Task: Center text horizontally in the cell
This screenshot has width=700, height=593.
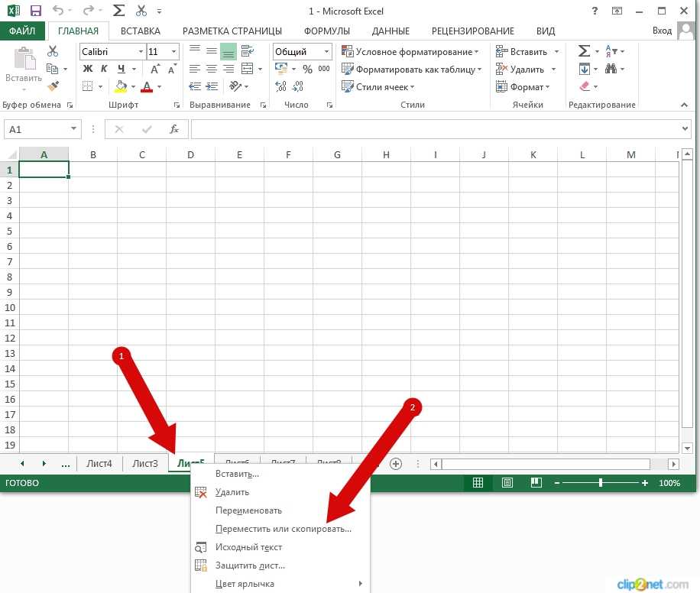Action: [x=212, y=69]
